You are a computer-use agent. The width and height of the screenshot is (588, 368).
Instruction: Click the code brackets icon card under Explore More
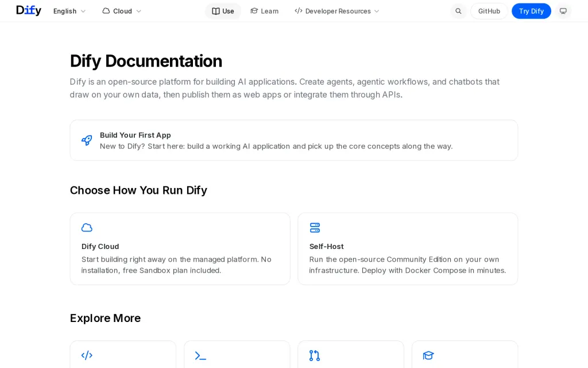[123, 354]
